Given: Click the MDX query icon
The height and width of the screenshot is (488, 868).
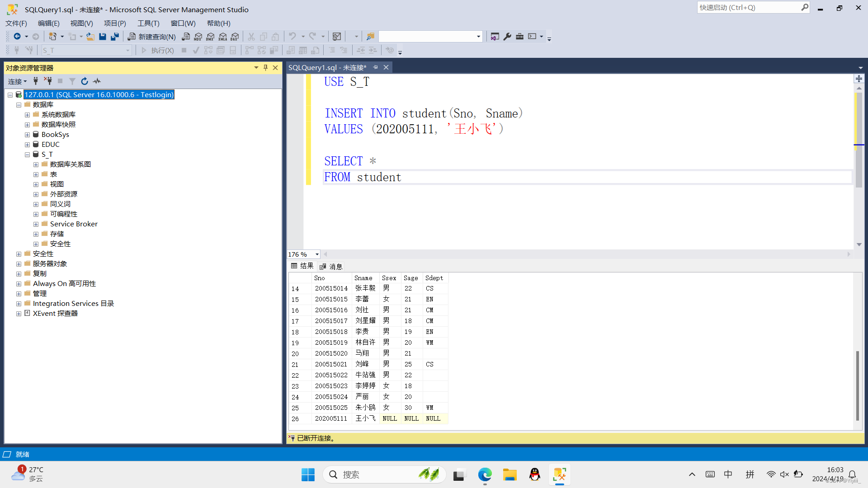Looking at the screenshot, I should tap(198, 37).
